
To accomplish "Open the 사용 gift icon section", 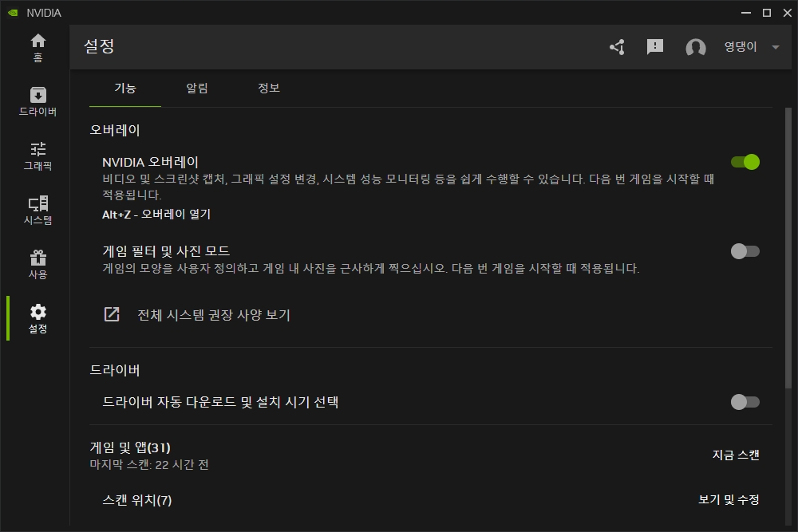I will coord(38,265).
